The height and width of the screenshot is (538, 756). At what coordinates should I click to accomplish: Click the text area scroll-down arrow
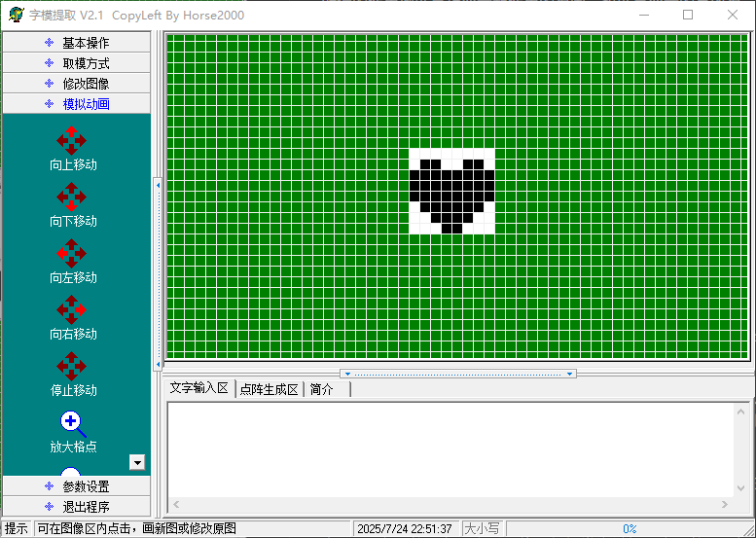coord(741,488)
